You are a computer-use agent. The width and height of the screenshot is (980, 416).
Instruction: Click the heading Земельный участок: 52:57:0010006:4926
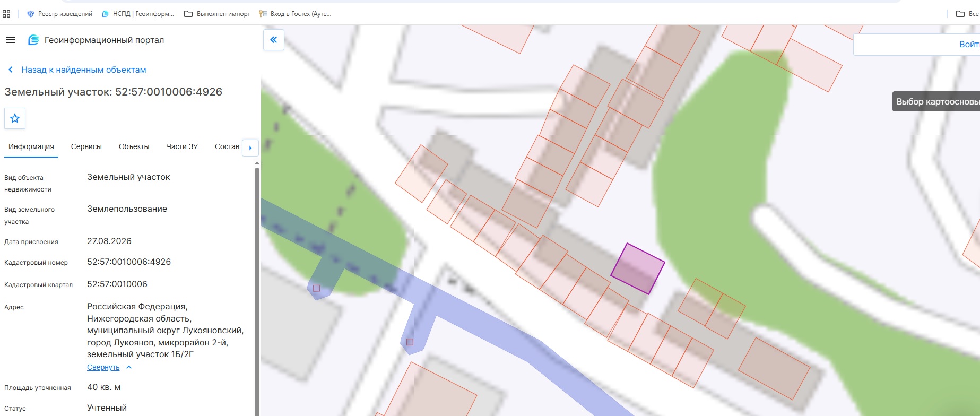tap(113, 92)
